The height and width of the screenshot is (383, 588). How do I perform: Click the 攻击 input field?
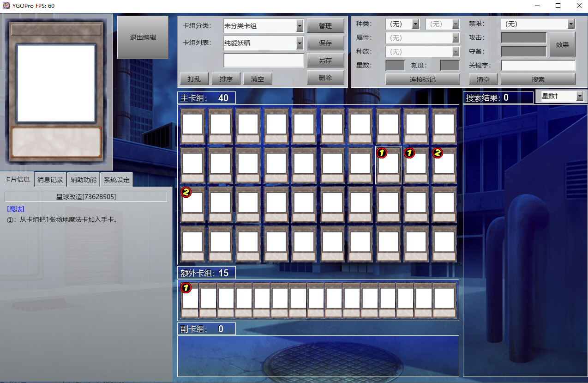click(x=524, y=38)
